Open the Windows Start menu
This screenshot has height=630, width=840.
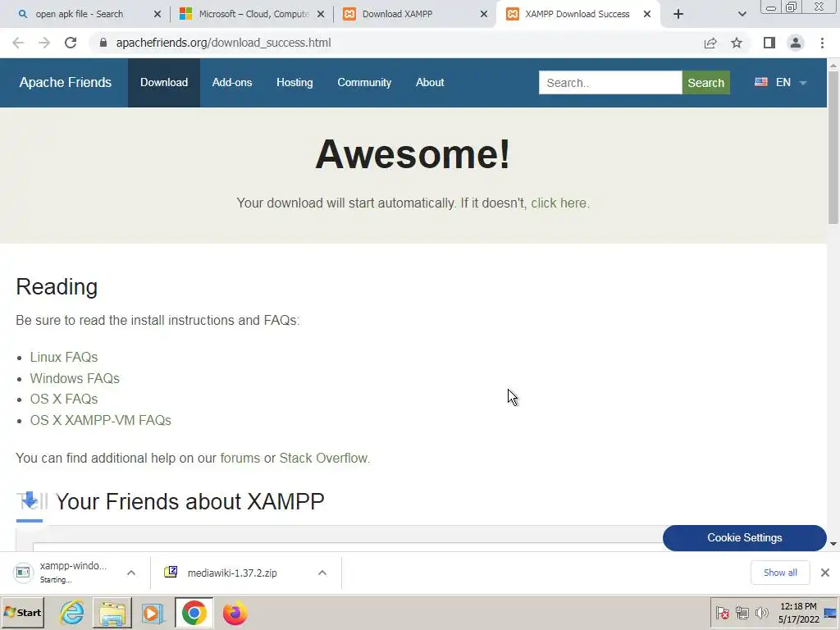click(22, 613)
